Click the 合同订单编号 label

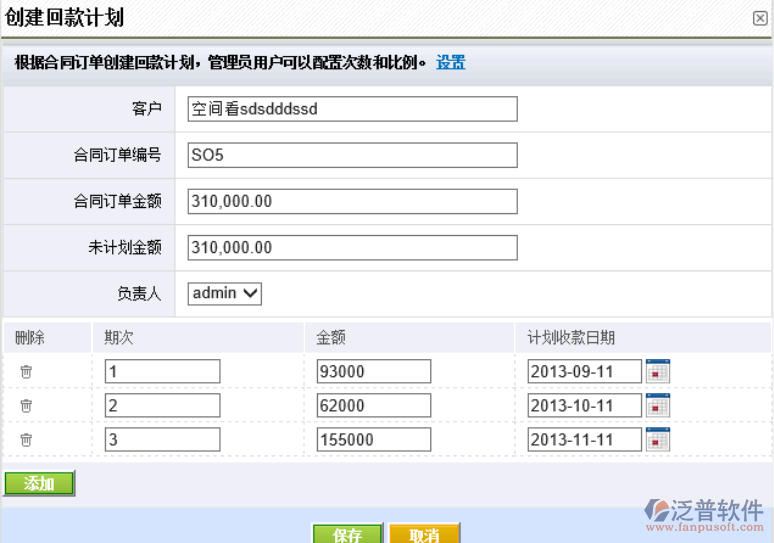point(117,155)
